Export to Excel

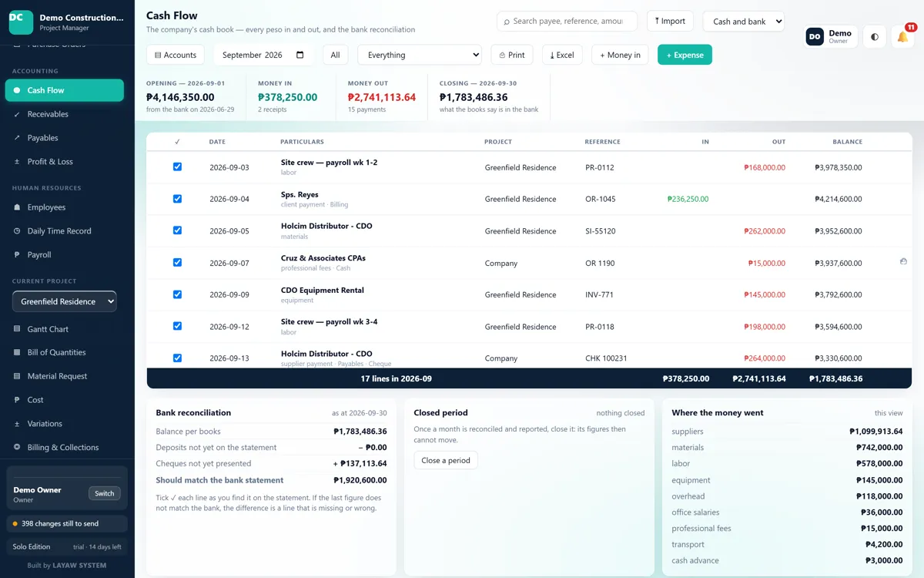(x=562, y=55)
